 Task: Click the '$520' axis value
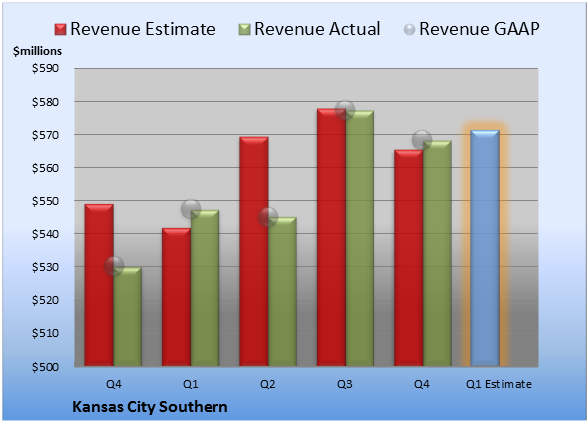(45, 300)
